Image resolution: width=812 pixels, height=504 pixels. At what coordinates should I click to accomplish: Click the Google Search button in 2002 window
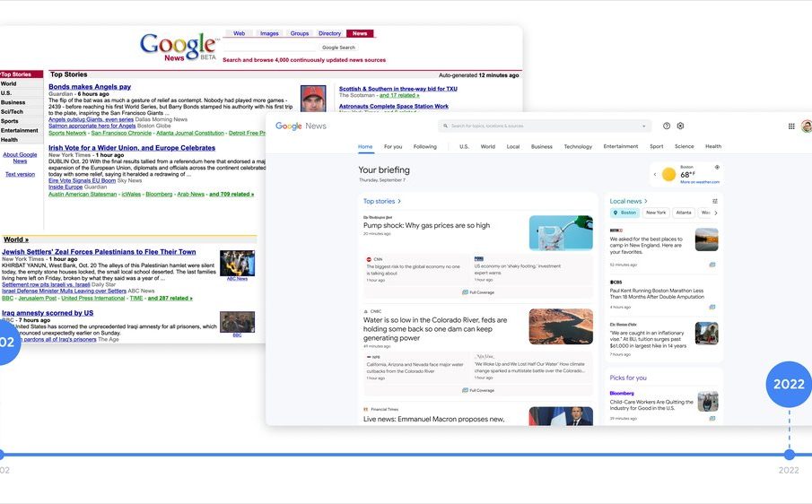(x=338, y=48)
